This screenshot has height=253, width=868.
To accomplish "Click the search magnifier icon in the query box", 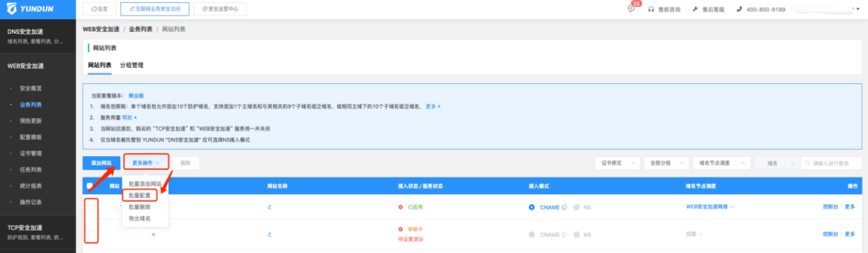I will pos(807,163).
